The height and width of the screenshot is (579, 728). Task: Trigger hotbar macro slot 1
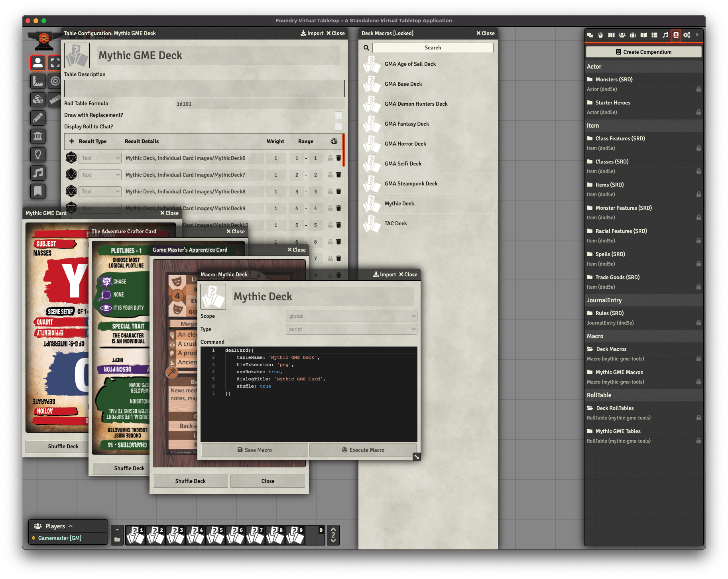[136, 535]
